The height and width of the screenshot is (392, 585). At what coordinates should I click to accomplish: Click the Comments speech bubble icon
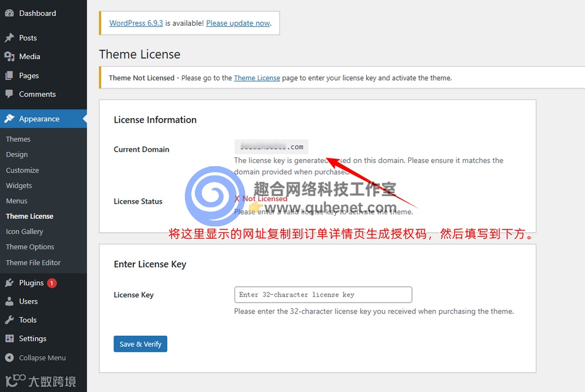point(9,94)
